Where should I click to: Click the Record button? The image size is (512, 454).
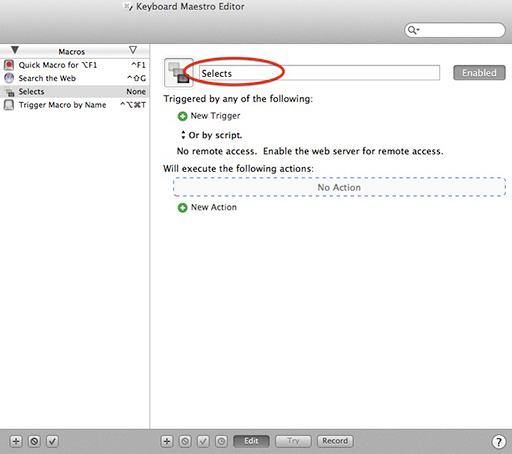pos(335,441)
